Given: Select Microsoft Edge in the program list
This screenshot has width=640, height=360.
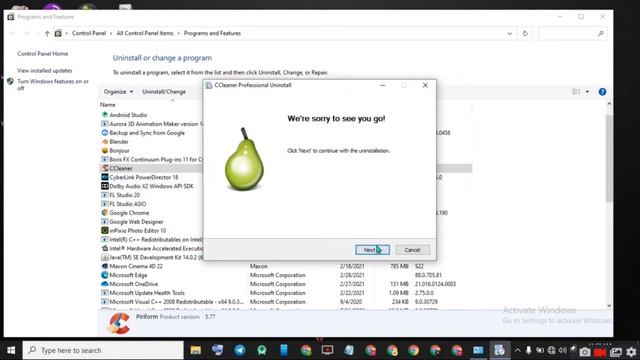Looking at the screenshot, I should tap(128, 275).
